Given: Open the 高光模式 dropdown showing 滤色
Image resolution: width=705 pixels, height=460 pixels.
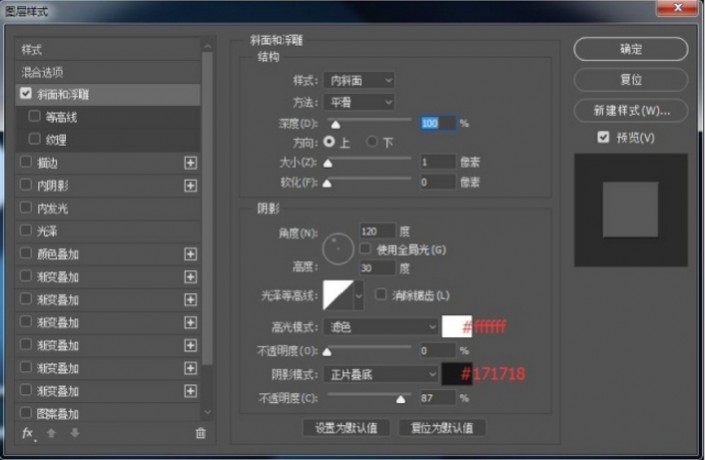Looking at the screenshot, I should click(x=380, y=326).
